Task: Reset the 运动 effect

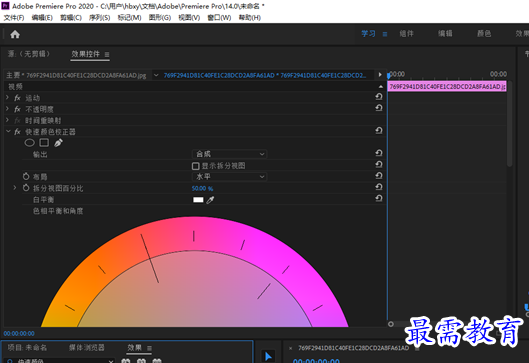Action: coord(379,97)
